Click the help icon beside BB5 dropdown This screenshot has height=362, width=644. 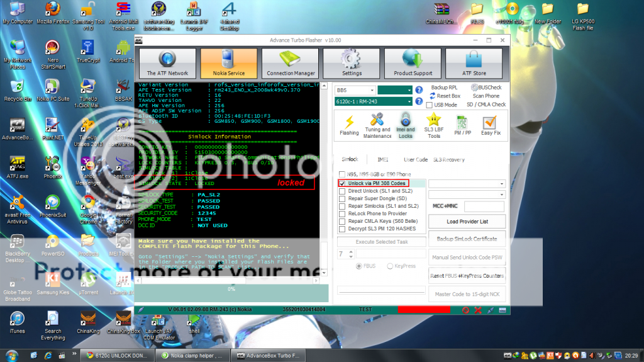pos(419,89)
